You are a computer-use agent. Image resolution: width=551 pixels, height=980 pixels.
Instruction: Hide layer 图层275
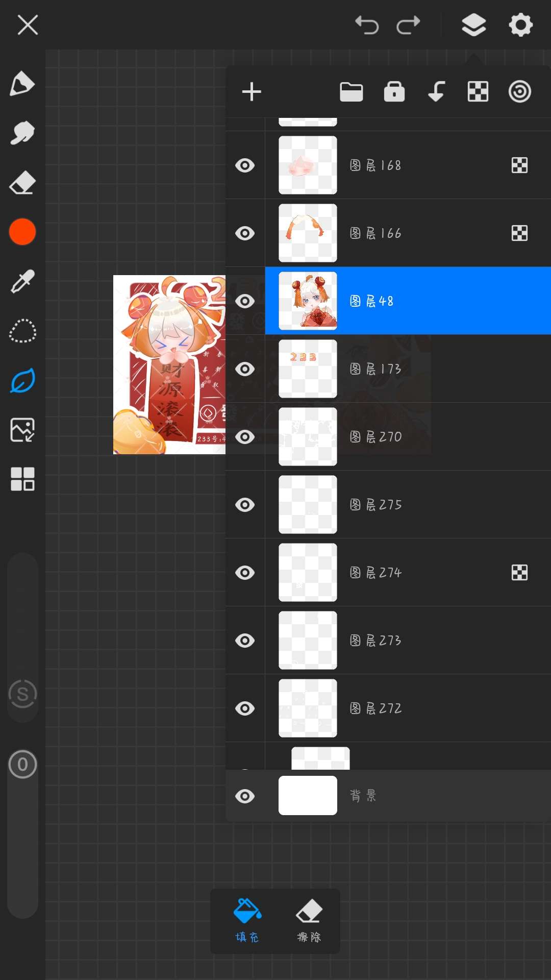click(x=245, y=505)
